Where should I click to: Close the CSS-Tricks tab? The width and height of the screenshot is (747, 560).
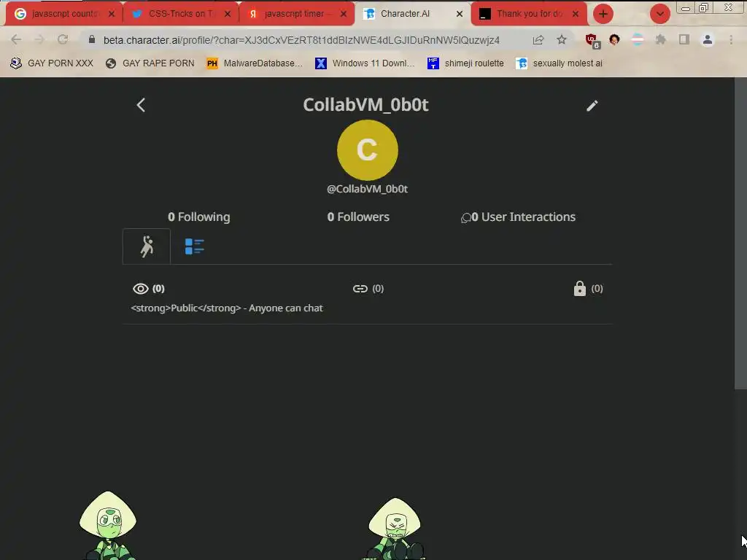(x=228, y=14)
